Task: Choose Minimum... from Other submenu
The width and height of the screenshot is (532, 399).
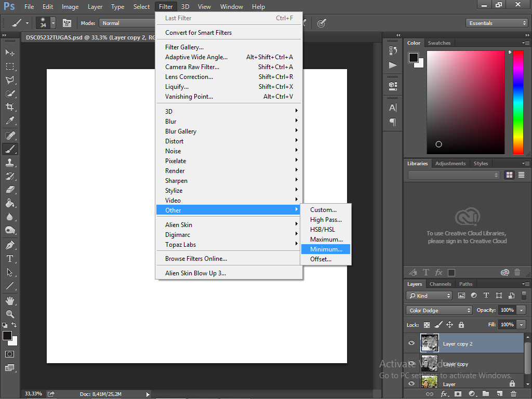Action: point(326,249)
